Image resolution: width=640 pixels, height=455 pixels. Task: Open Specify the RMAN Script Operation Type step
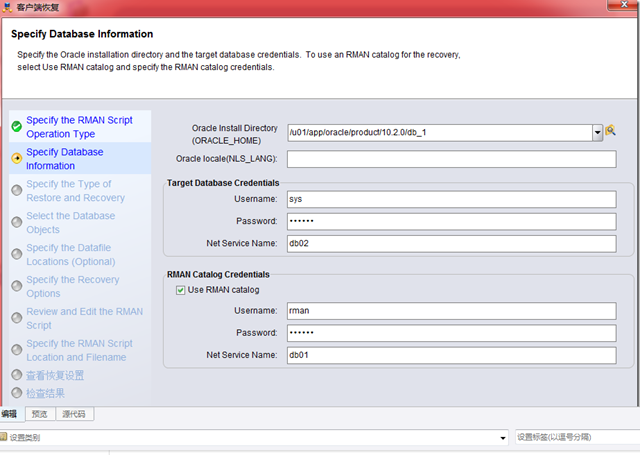79,127
